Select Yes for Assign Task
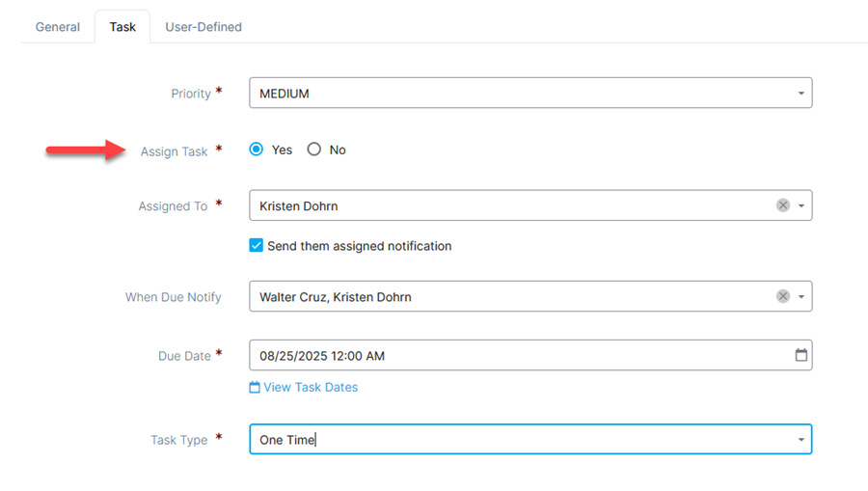Image resolution: width=868 pixels, height=491 pixels. pos(256,150)
